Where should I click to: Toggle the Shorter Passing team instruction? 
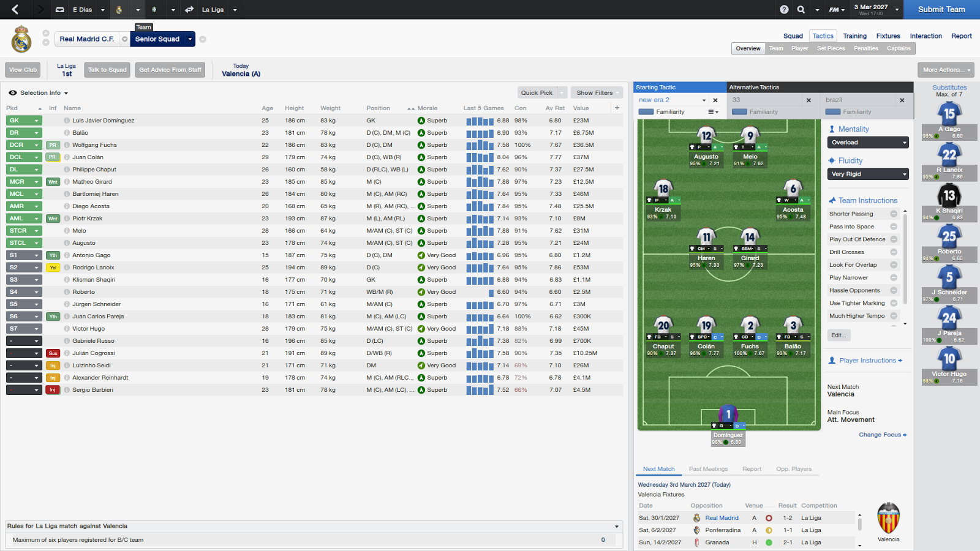coord(894,214)
